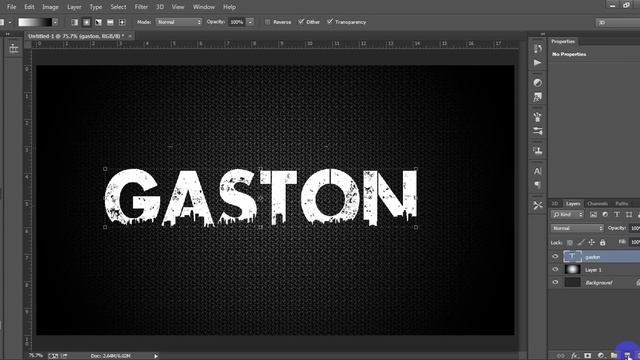640x360 pixels.
Task: Enable the Reverse checkbox
Action: pyautogui.click(x=267, y=22)
